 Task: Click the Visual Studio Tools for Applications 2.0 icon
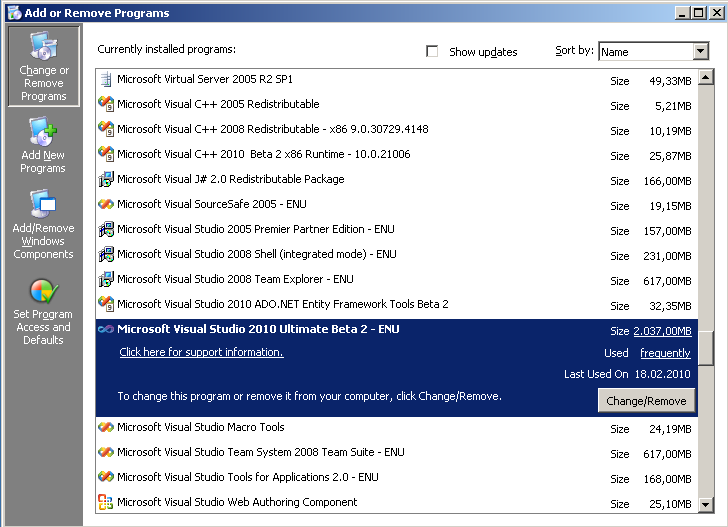[x=106, y=477]
